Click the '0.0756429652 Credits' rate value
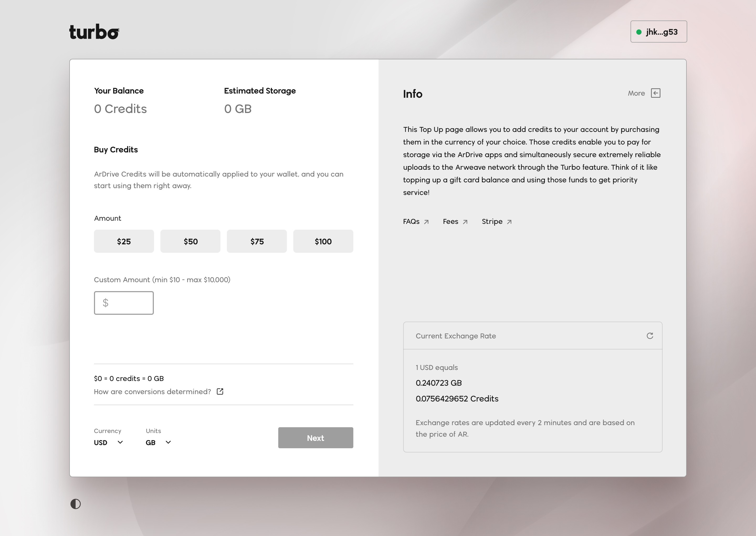Screen dimensions: 756x536 pos(457,398)
